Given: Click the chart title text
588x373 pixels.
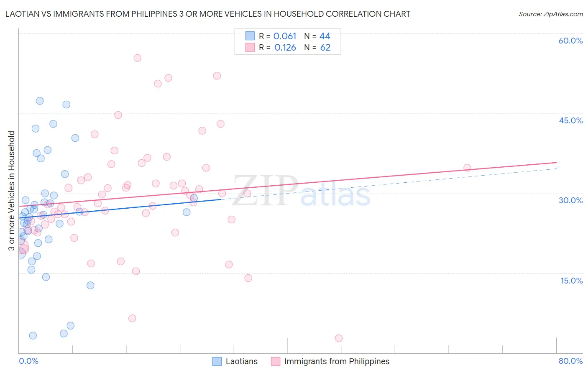Looking at the screenshot, I should (x=207, y=14).
